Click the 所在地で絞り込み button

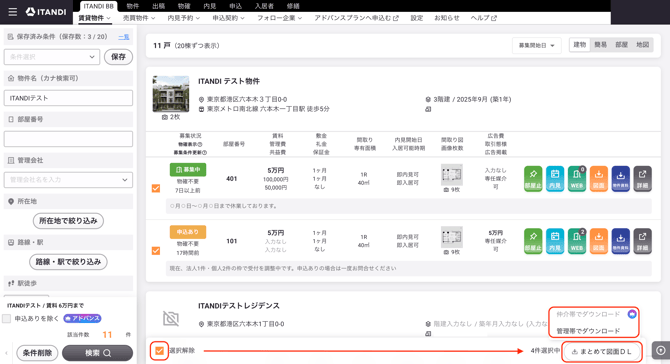68,221
